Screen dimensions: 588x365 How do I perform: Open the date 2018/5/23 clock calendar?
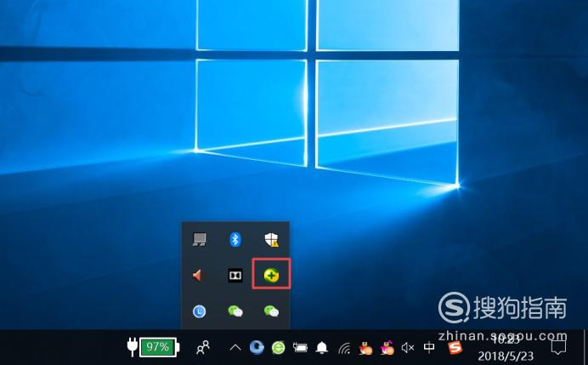click(506, 356)
